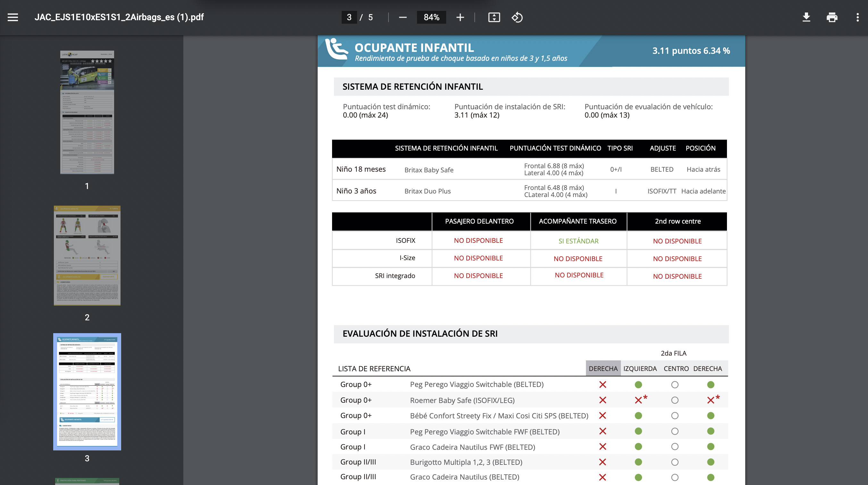The width and height of the screenshot is (868, 485).
Task: Click the highlighted DERECHA column header
Action: click(603, 368)
